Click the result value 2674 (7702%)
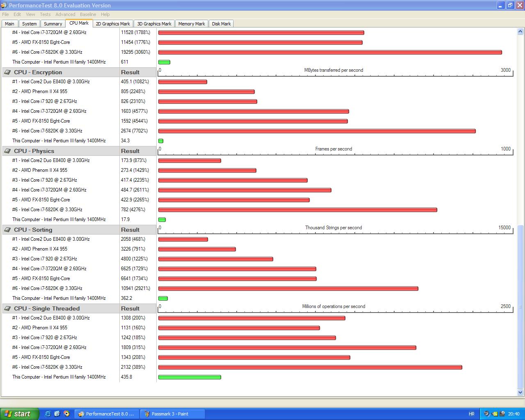 click(135, 131)
